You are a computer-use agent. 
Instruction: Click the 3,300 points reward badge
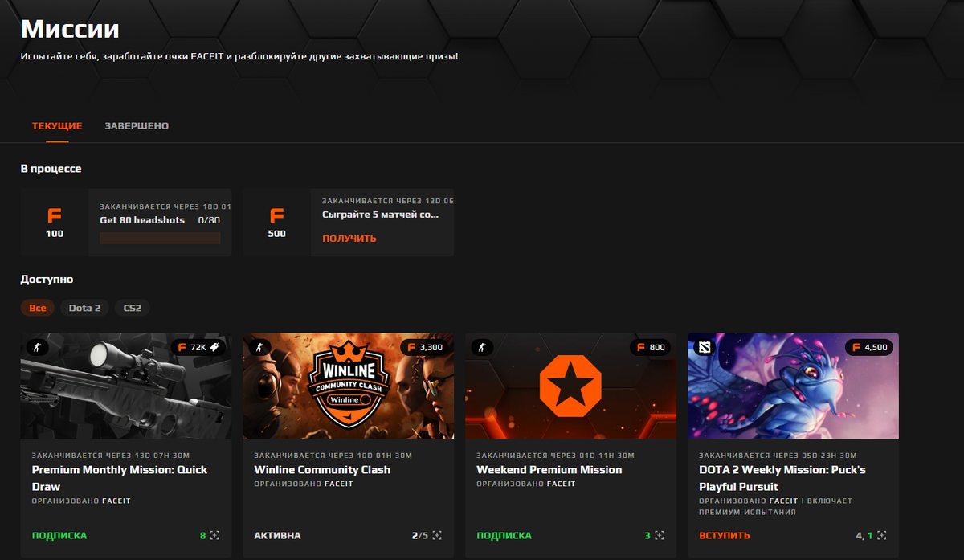(424, 347)
